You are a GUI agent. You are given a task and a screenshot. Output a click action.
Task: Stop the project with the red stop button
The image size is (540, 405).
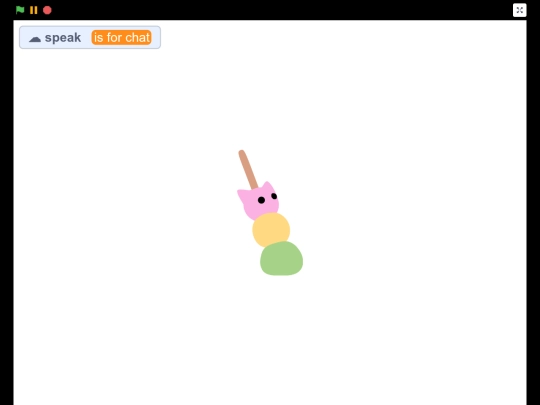[47, 10]
